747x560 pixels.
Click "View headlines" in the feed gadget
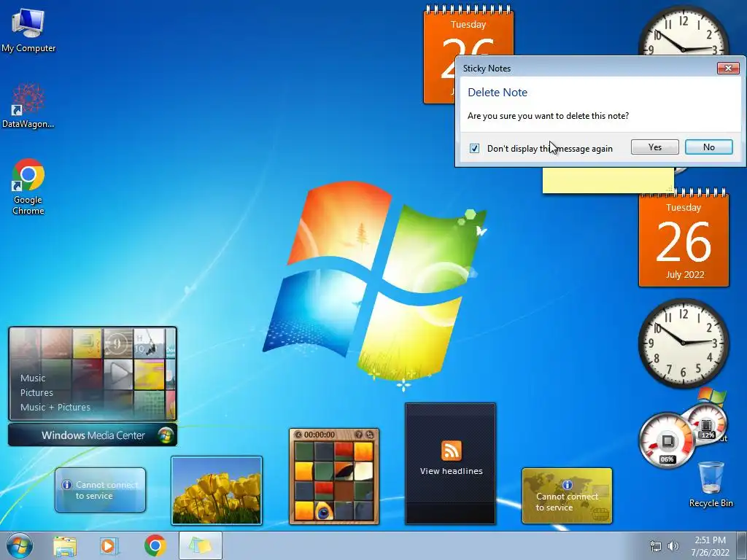tap(451, 471)
